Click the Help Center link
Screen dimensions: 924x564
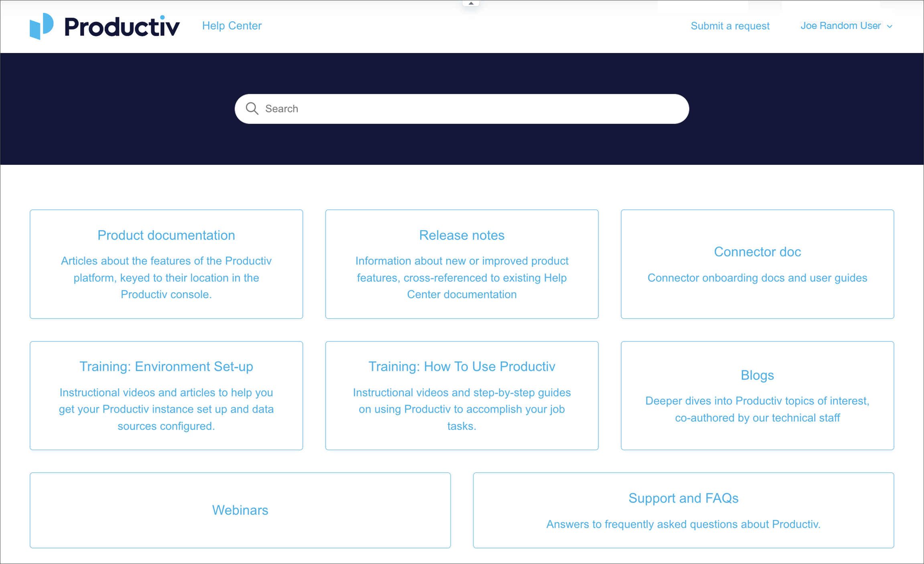pyautogui.click(x=232, y=26)
